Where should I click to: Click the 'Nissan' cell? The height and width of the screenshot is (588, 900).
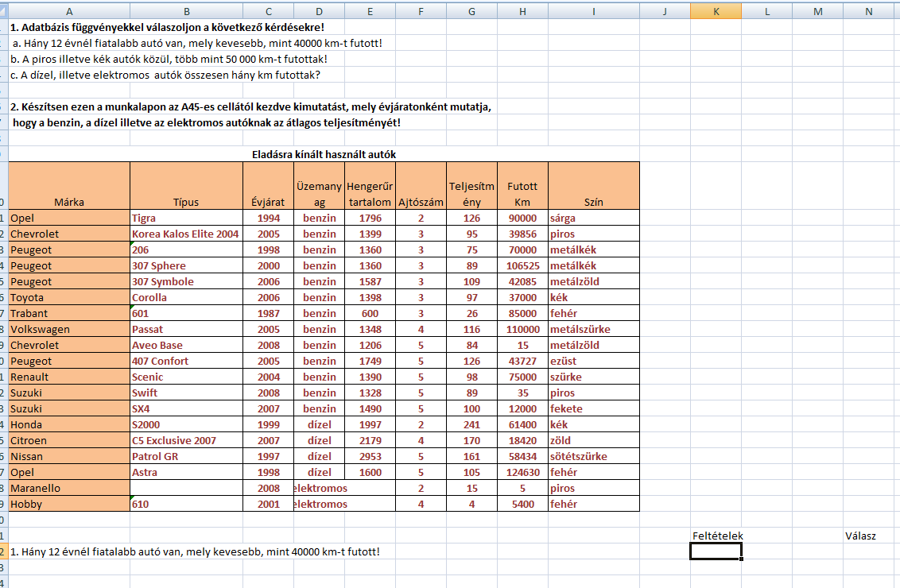(x=69, y=457)
